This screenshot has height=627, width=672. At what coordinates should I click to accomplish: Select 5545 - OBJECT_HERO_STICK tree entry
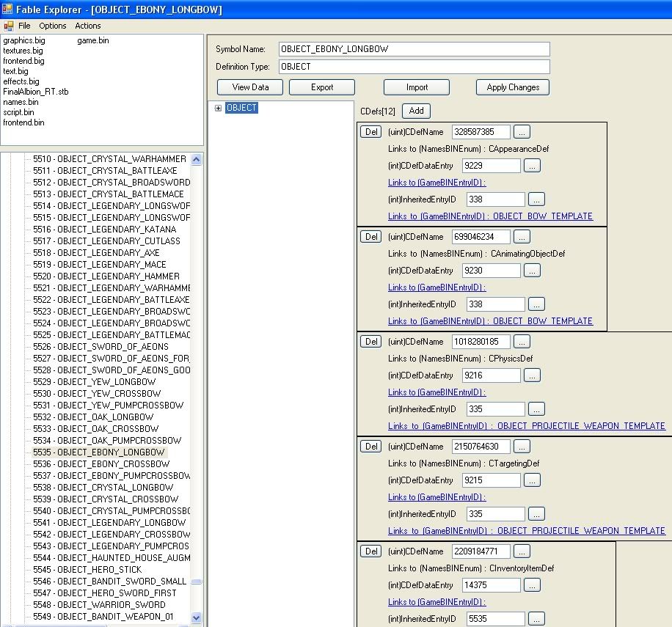point(87,570)
